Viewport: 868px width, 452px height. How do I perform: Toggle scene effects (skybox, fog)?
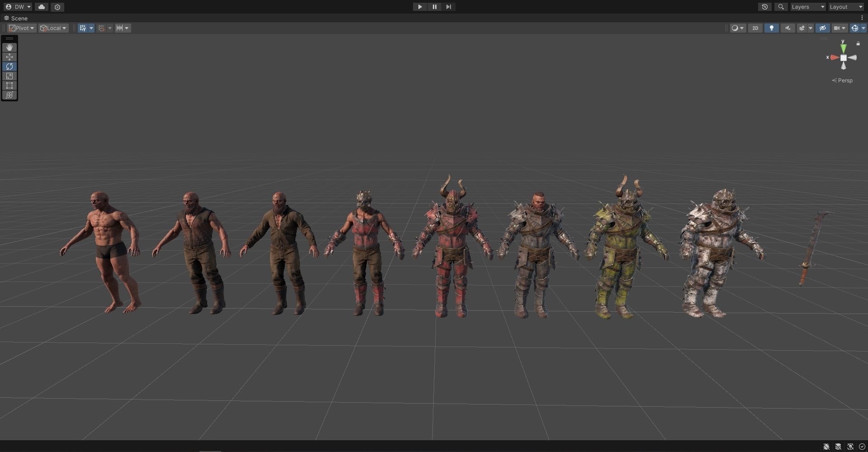[802, 28]
